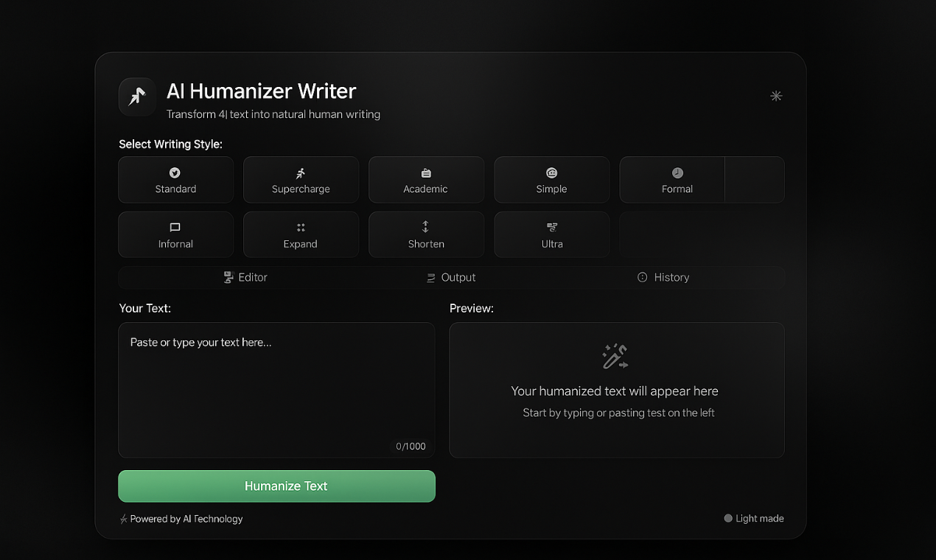Click the 'Your Text:' label
Screen dimensions: 936x560
pos(144,308)
